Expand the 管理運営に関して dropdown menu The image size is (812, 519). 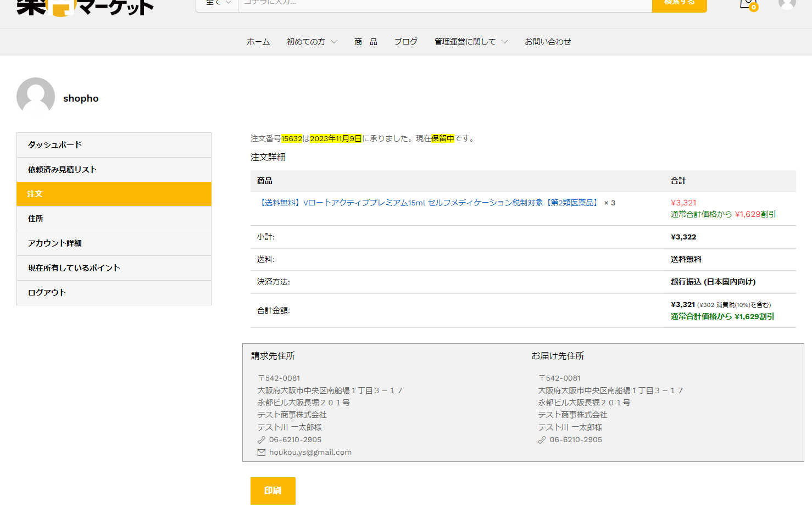click(471, 42)
